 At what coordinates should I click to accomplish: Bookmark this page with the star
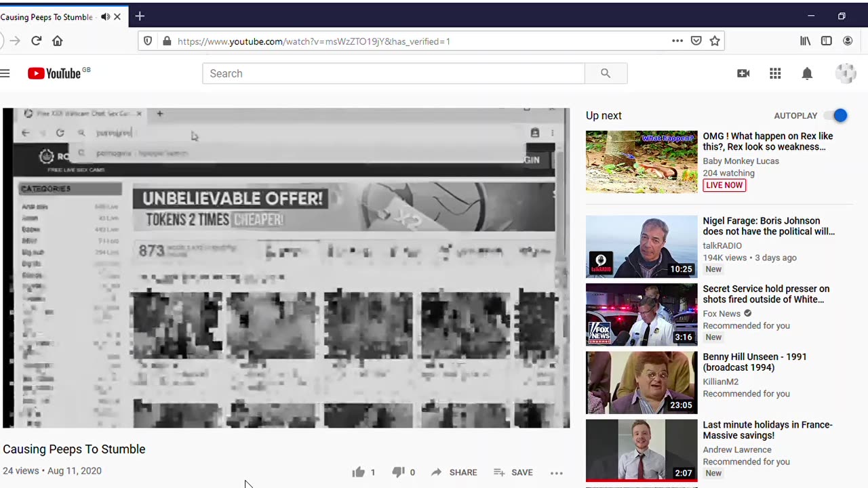click(715, 41)
